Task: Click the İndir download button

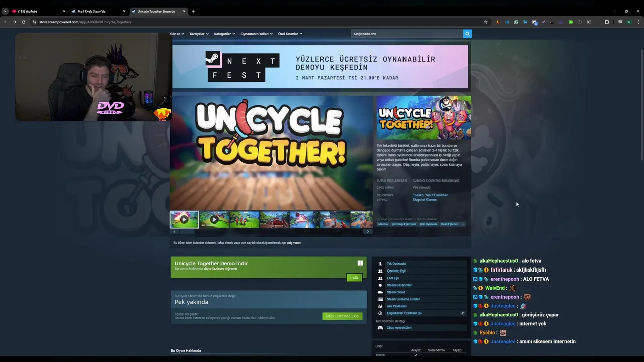Action: tap(354, 278)
